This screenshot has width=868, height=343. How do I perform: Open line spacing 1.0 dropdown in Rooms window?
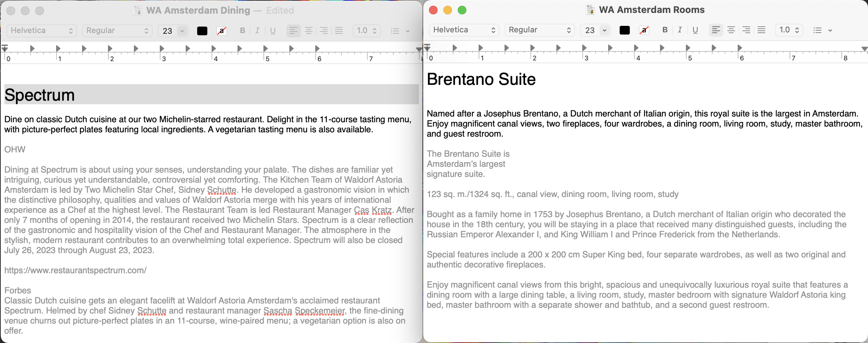tap(789, 30)
